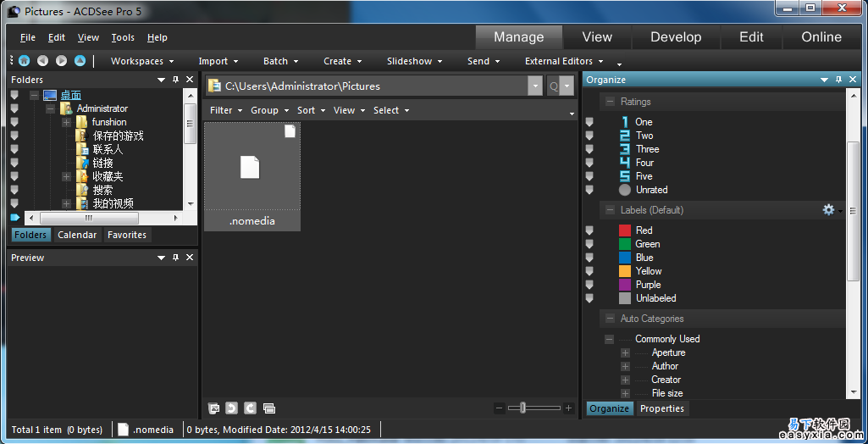
Task: Open the Calendar pane tab
Action: [x=77, y=235]
